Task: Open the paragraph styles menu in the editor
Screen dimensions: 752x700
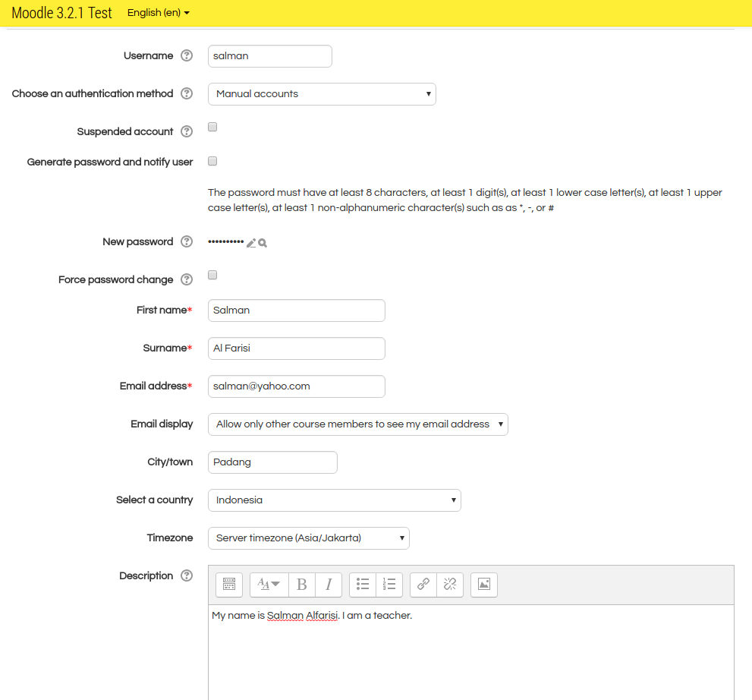Action: pyautogui.click(x=269, y=585)
